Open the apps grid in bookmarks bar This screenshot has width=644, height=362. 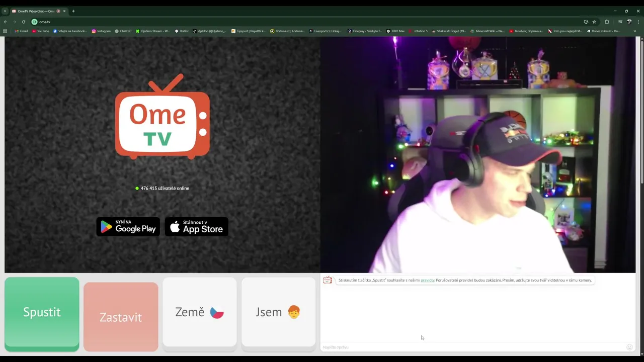coord(5,31)
